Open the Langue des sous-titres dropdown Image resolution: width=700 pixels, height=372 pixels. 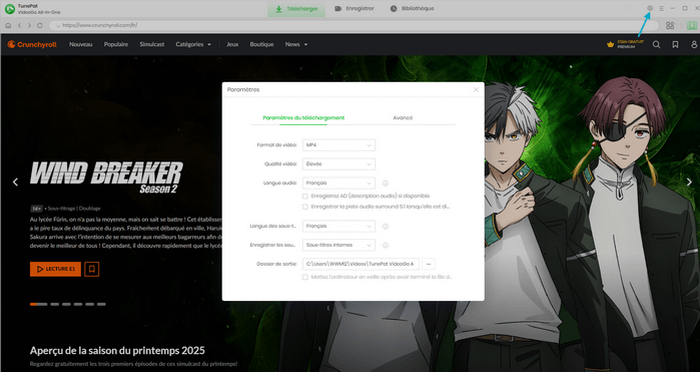tap(339, 226)
